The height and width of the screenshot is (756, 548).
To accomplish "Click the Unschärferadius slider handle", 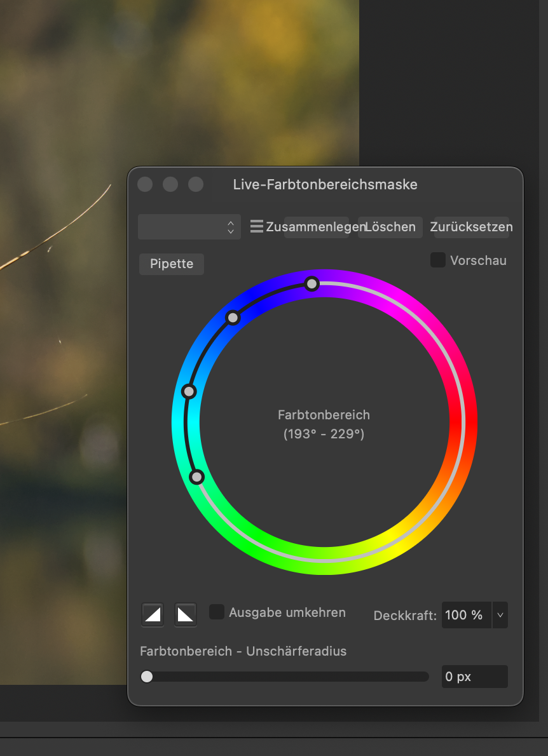I will click(x=147, y=677).
